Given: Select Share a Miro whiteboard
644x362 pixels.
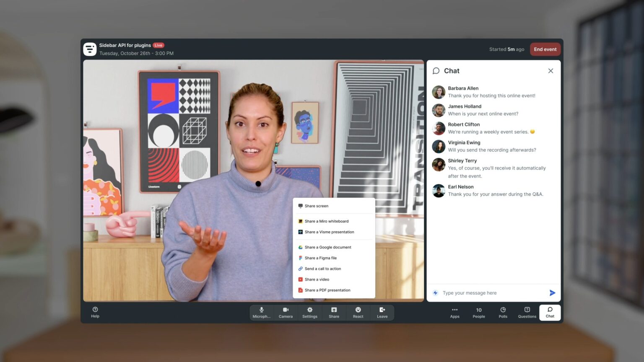Looking at the screenshot, I should (327, 221).
